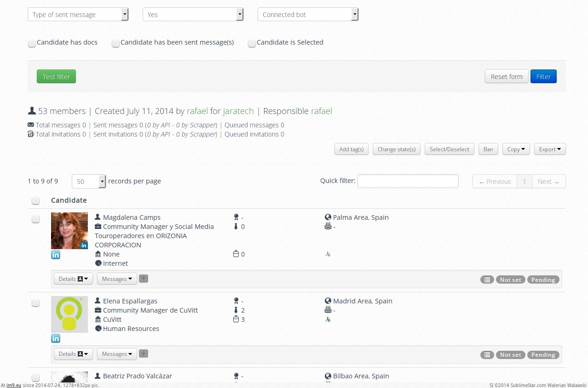
Task: Click gray plus icon in Magdalena Camps row
Action: pyautogui.click(x=144, y=279)
